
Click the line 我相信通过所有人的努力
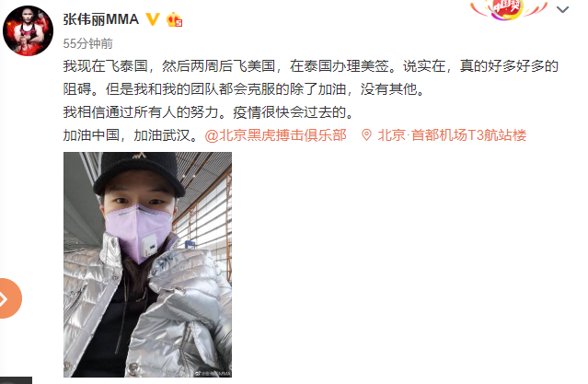pyautogui.click(x=208, y=112)
